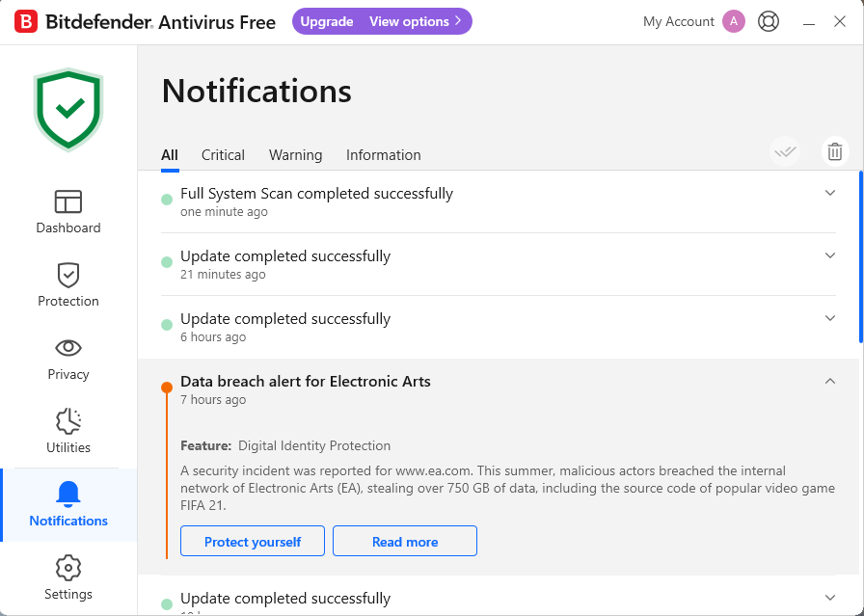Expand Full System Scan completed notification
The image size is (864, 616).
tap(830, 193)
